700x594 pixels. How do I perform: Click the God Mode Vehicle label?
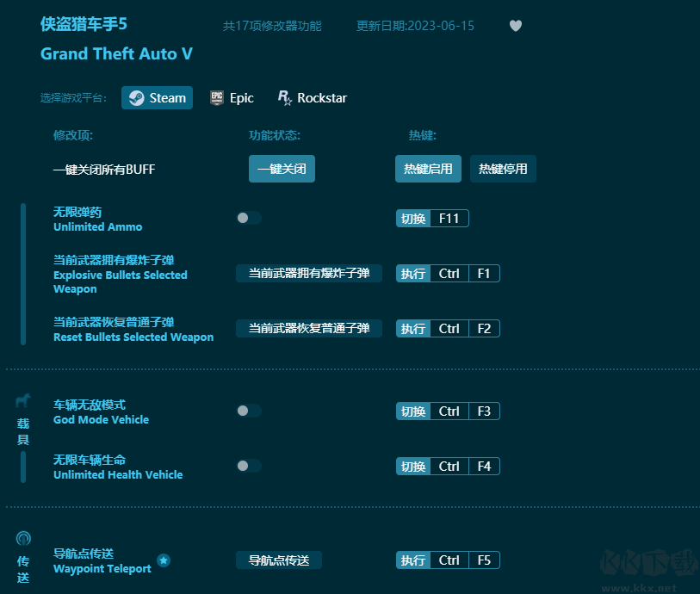(x=101, y=419)
